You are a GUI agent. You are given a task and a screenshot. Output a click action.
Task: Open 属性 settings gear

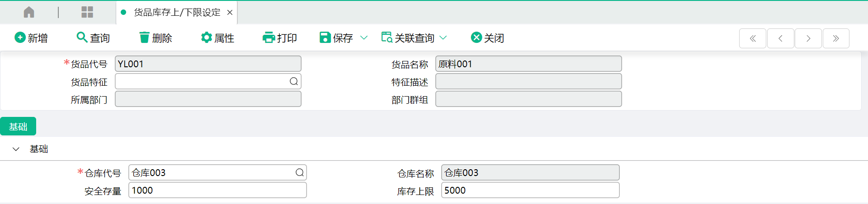218,38
